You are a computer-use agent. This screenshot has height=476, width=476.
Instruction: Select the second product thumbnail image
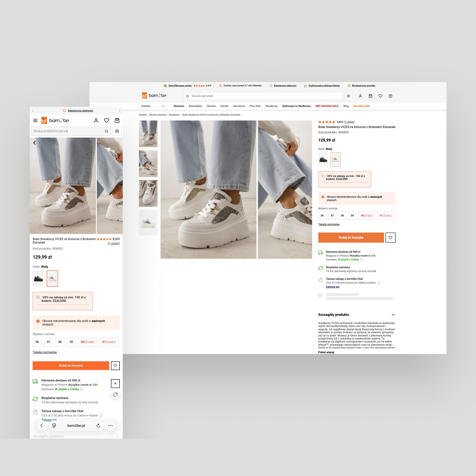coord(148,164)
